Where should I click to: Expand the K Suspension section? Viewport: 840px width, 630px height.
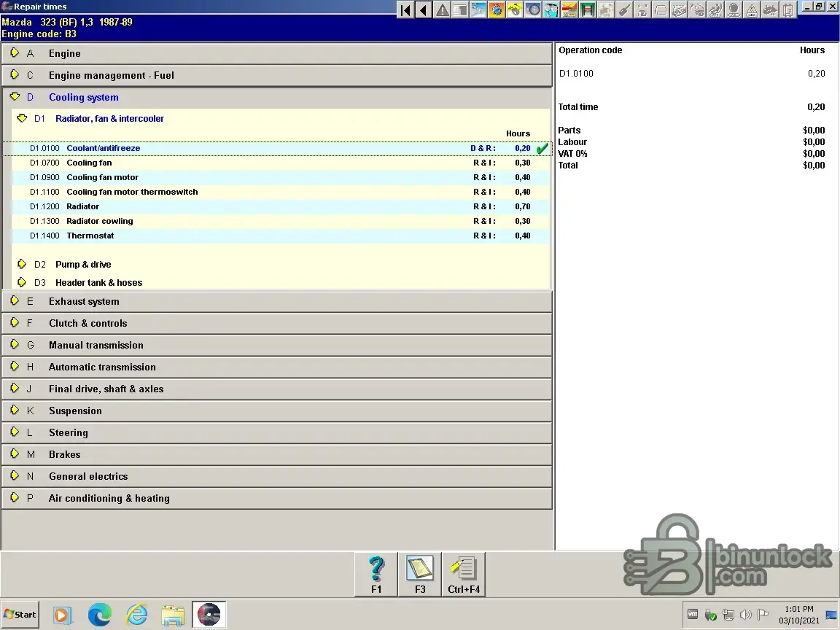[277, 411]
